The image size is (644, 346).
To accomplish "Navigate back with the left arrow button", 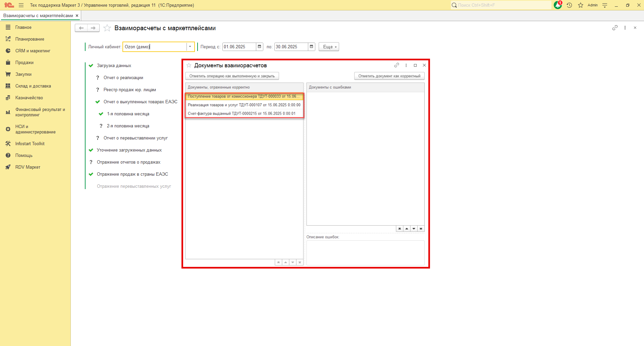I will coord(81,28).
